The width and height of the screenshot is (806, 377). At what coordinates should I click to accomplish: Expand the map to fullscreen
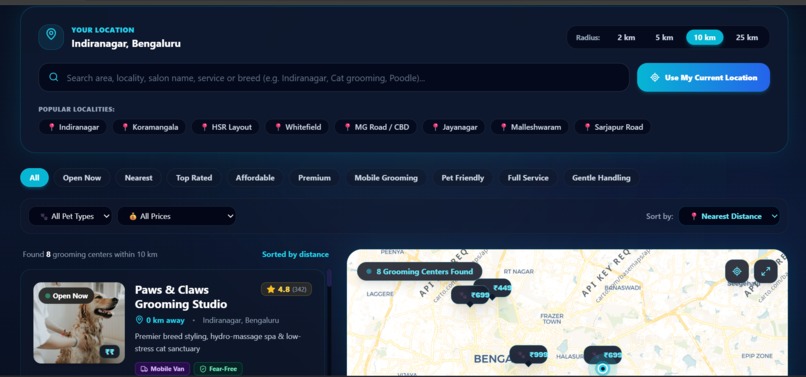click(x=765, y=271)
